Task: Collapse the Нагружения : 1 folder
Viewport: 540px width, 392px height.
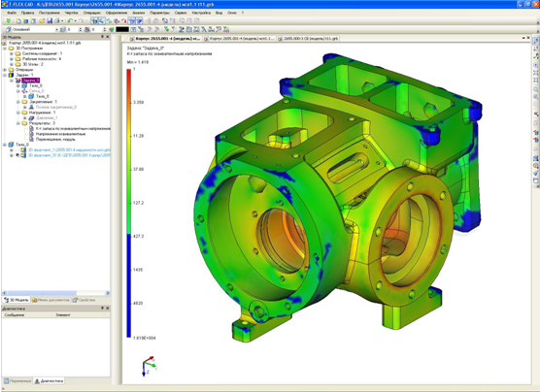Action: (18, 113)
